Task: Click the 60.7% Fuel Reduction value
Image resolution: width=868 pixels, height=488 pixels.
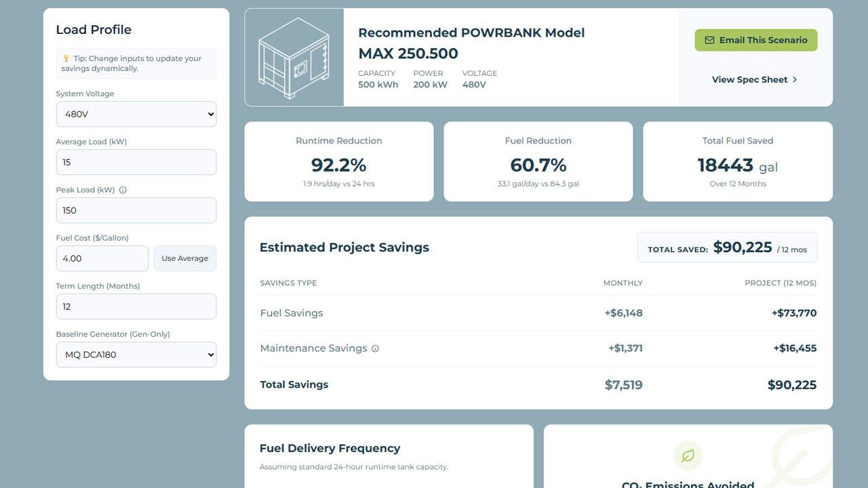Action: click(538, 165)
